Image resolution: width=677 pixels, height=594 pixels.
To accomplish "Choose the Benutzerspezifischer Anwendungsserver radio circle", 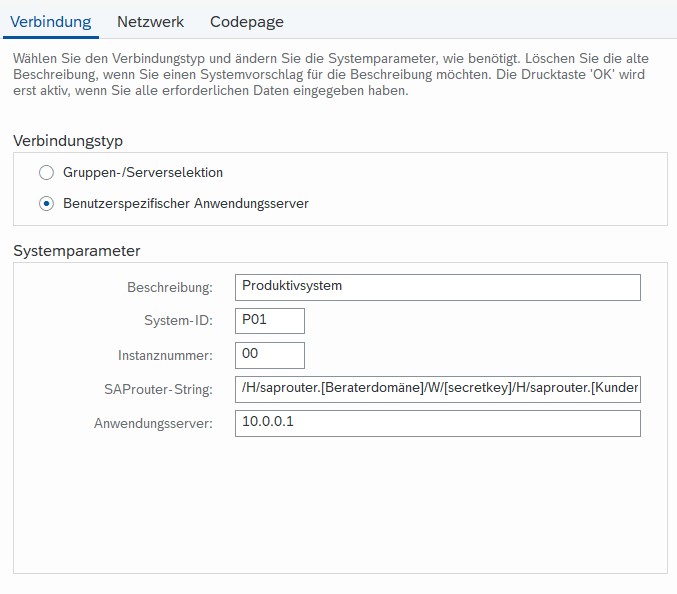I will pyautogui.click(x=45, y=203).
